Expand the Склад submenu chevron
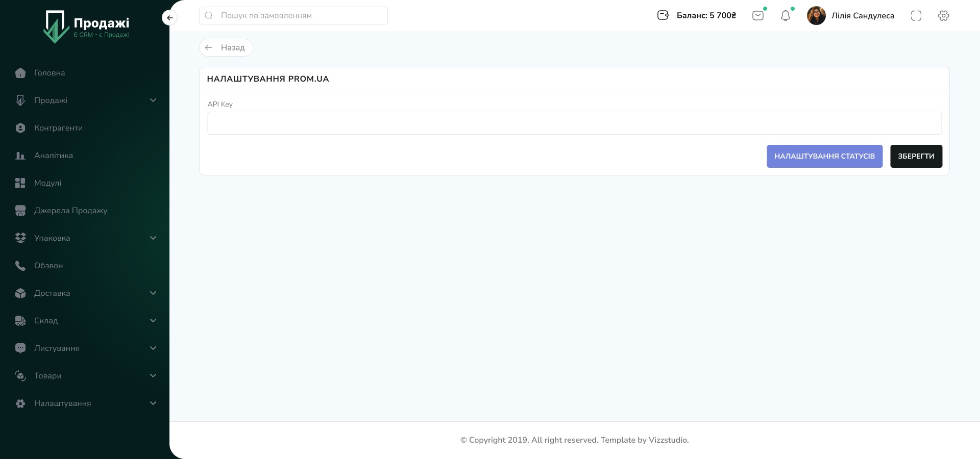980x459 pixels. coord(153,321)
